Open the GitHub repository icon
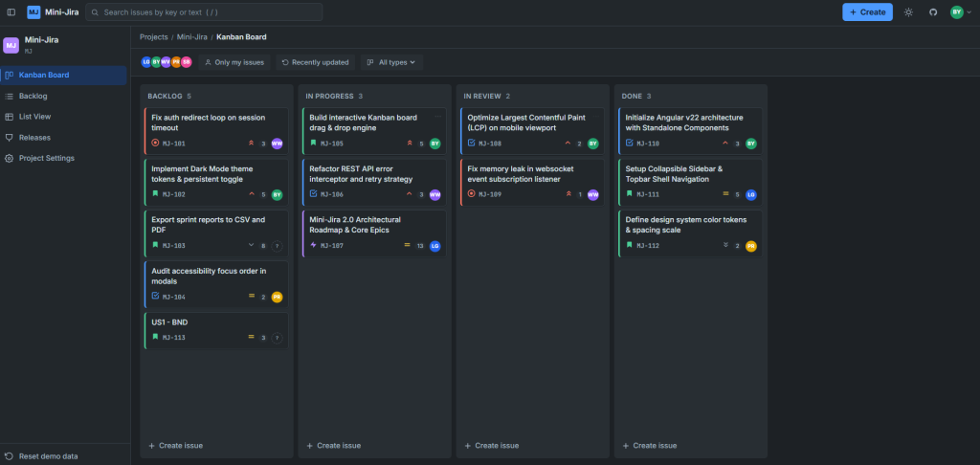 [933, 11]
